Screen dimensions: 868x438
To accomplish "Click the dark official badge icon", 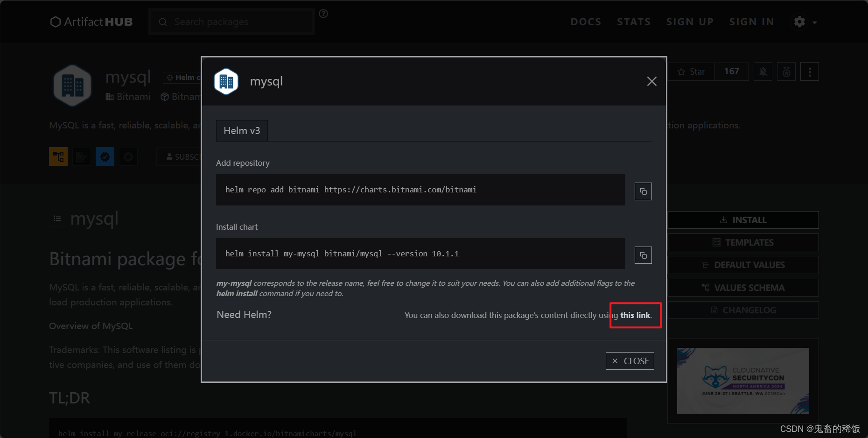I will (x=128, y=156).
